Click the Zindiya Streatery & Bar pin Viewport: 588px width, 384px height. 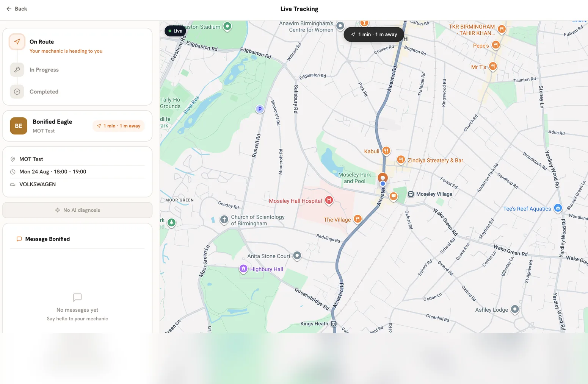(x=401, y=159)
